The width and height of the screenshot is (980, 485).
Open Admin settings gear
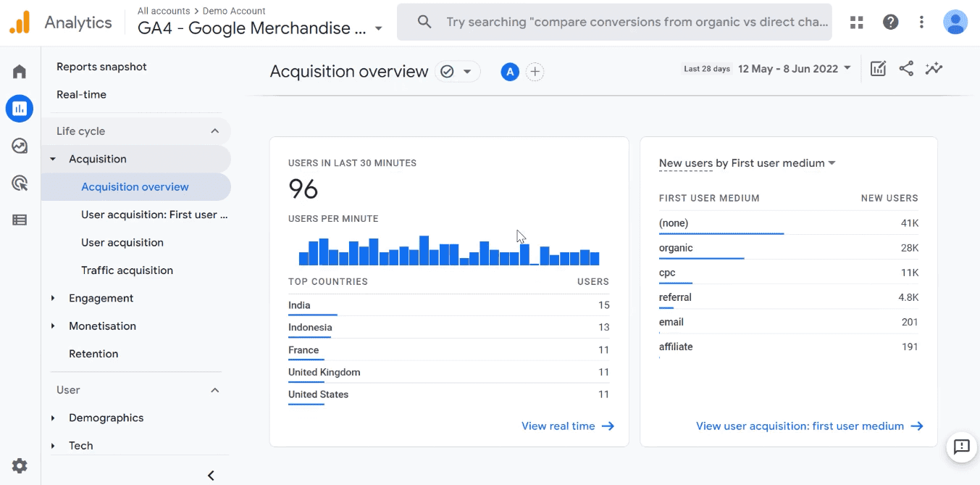pos(20,465)
